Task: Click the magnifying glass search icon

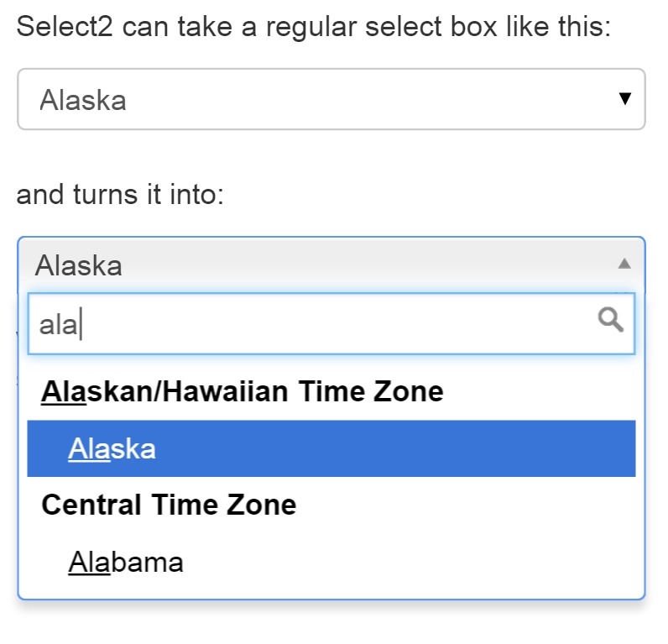Action: (610, 319)
